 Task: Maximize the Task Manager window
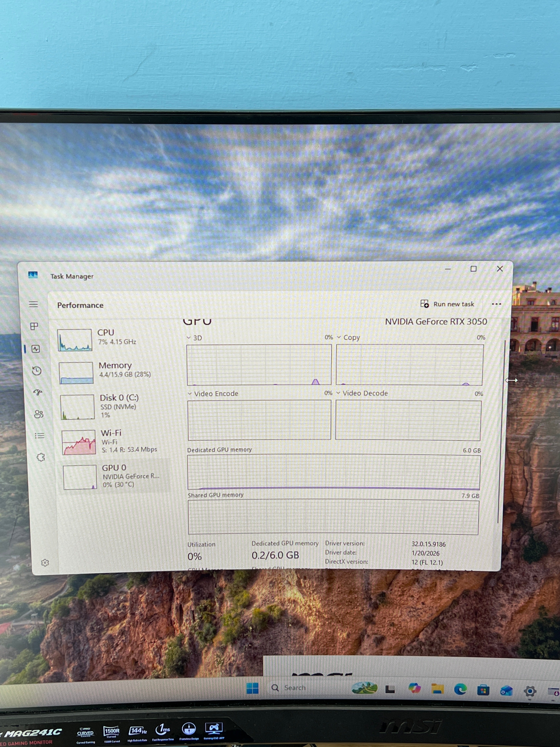click(474, 269)
